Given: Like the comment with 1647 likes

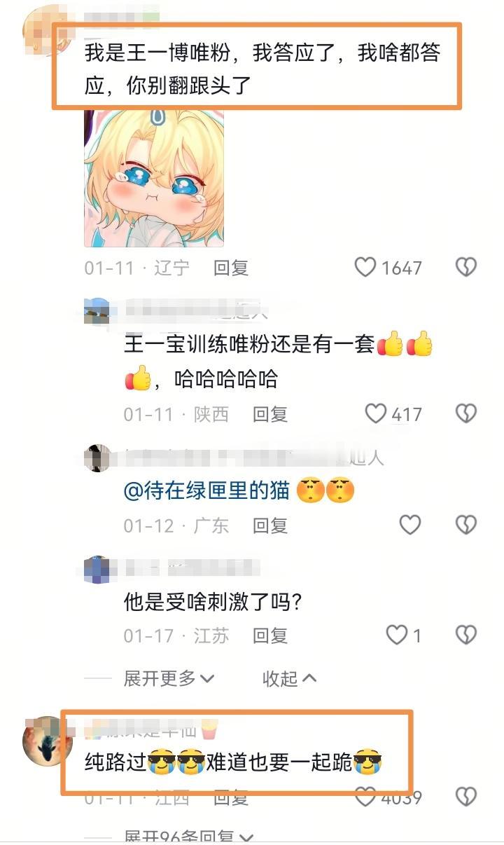Looking at the screenshot, I should pyautogui.click(x=365, y=267).
